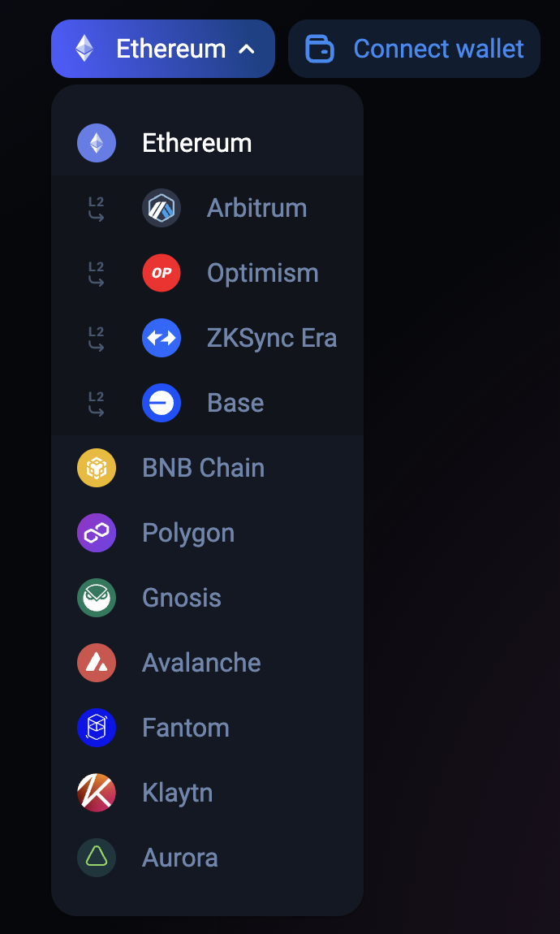Click the Polygon network logo icon
560x934 pixels.
point(96,533)
